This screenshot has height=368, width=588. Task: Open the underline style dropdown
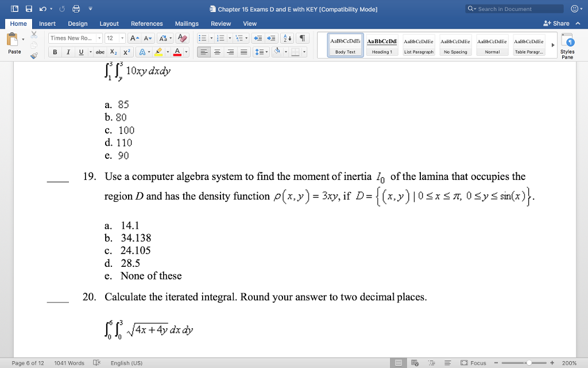click(90, 52)
